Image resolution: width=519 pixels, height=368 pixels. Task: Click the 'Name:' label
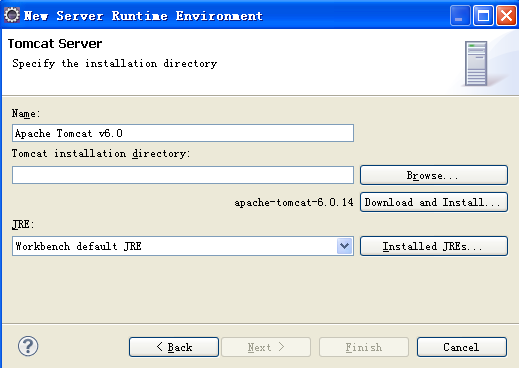tap(26, 113)
